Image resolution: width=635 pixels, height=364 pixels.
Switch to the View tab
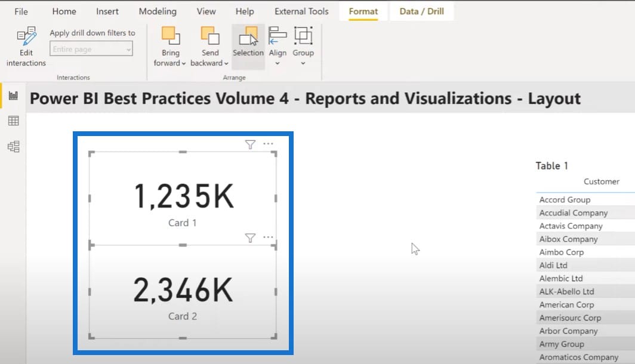pos(206,11)
